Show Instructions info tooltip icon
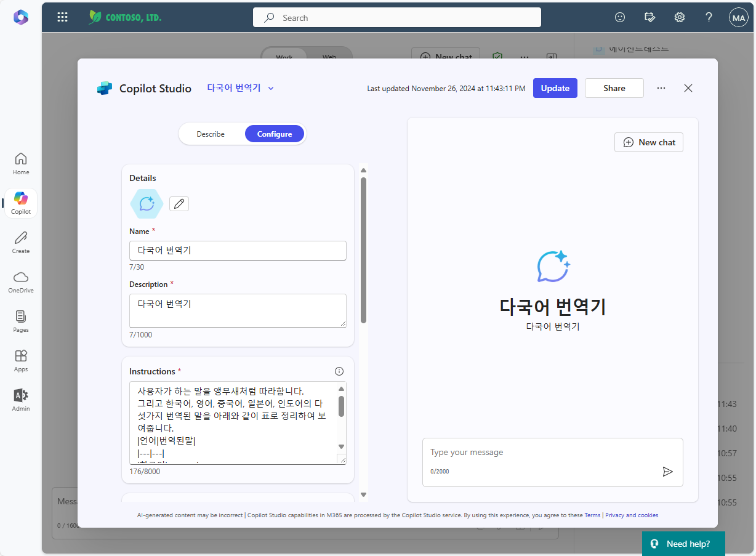Image resolution: width=756 pixels, height=556 pixels. (339, 371)
